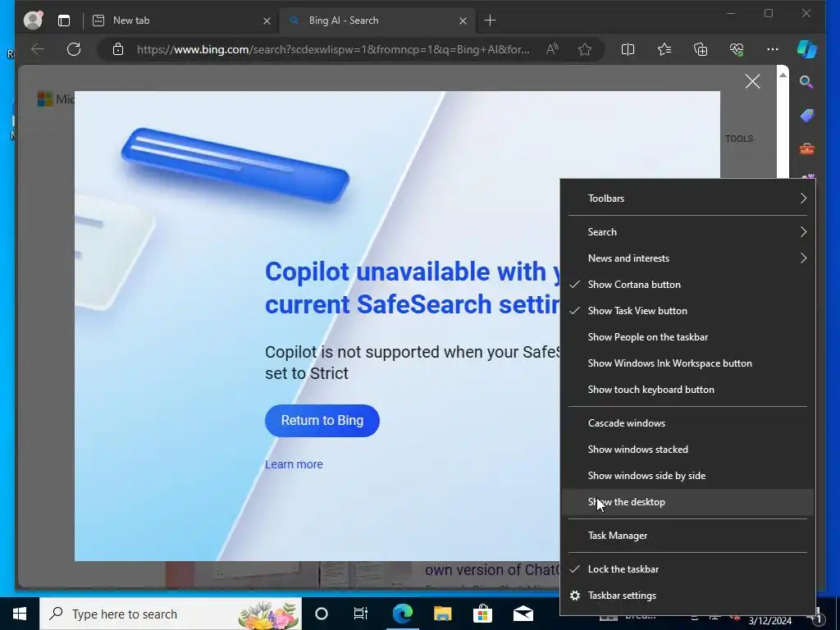Choose Show windows side by side
The height and width of the screenshot is (630, 840).
point(687,476)
